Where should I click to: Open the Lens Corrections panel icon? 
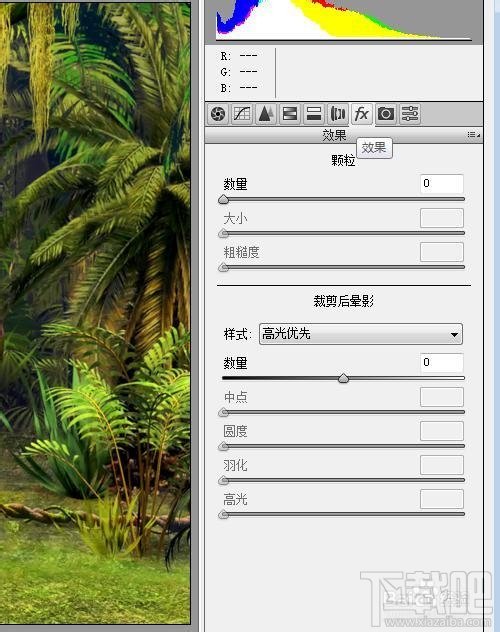pos(338,114)
